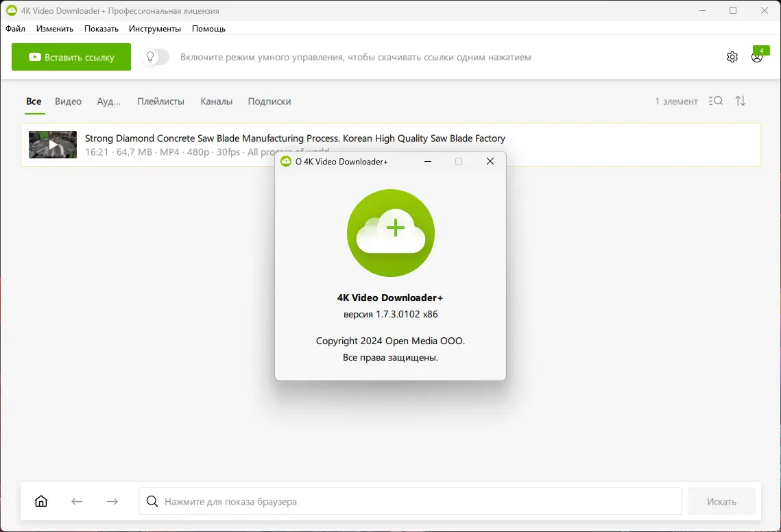Viewport: 781px width, 532px height.
Task: Click the small icon in About dialog title
Action: click(286, 161)
